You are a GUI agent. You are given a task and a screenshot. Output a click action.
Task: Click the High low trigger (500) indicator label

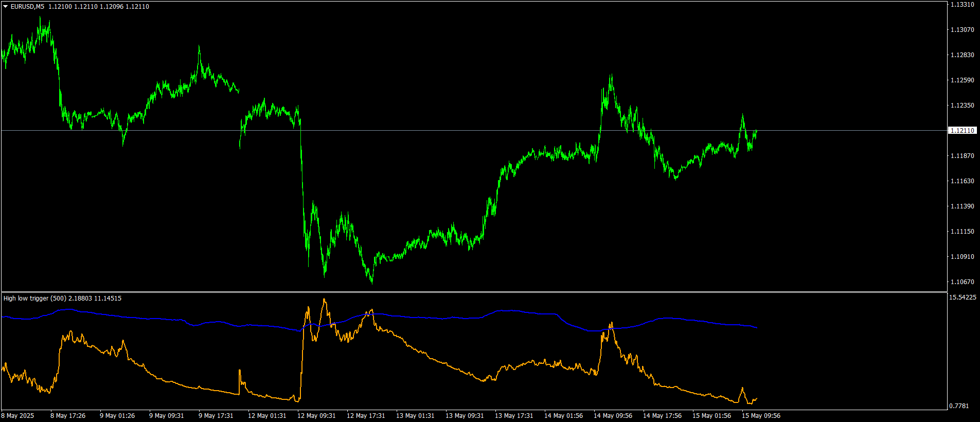(x=35, y=298)
